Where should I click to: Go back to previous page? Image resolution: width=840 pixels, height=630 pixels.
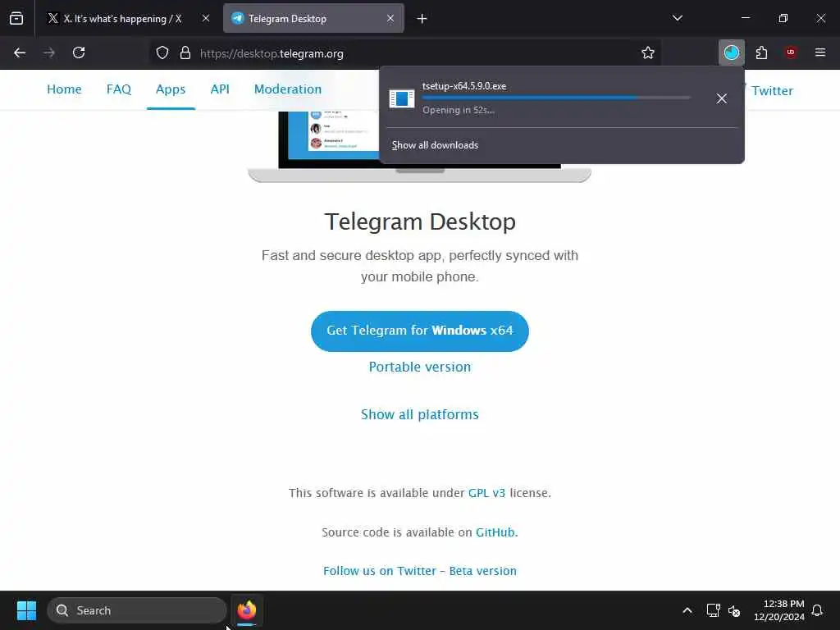point(20,52)
